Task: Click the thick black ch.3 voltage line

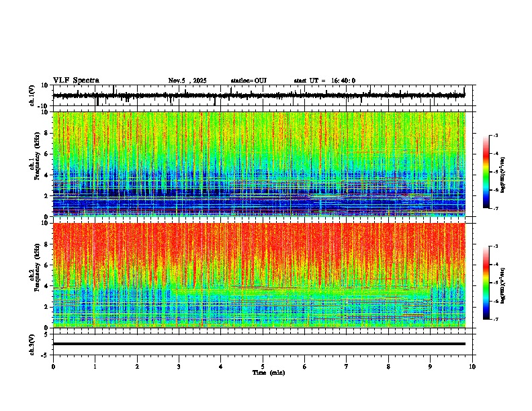Action: point(259,344)
